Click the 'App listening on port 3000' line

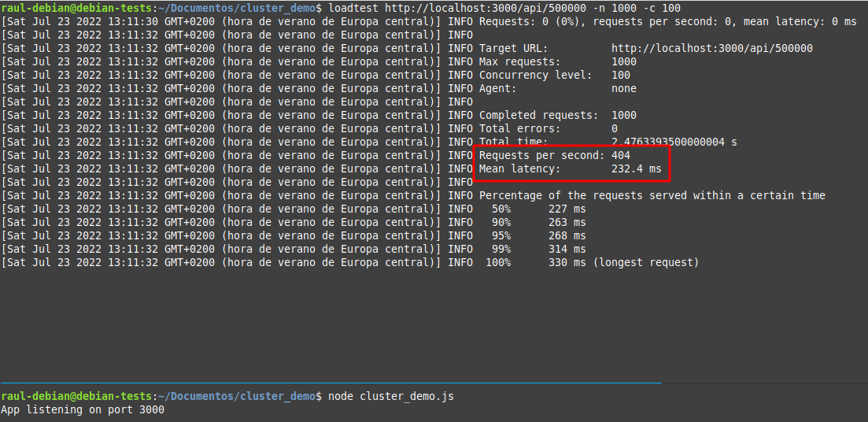click(83, 409)
